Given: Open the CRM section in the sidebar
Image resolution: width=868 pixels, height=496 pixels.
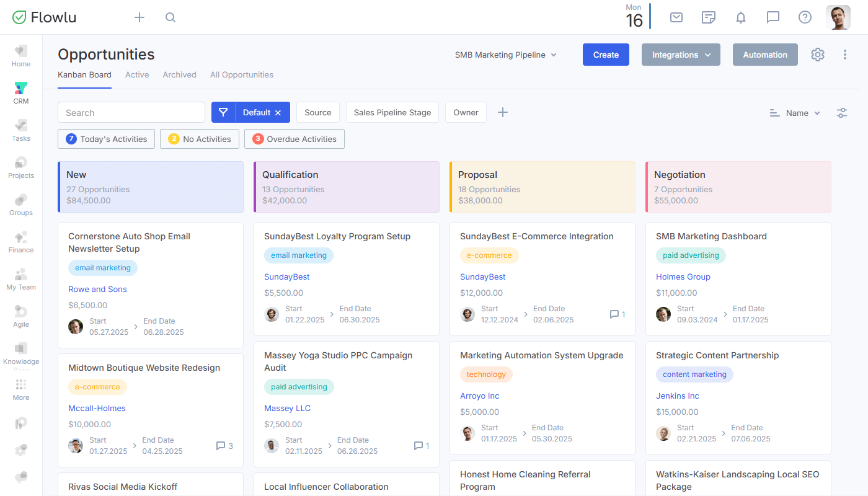Looking at the screenshot, I should pyautogui.click(x=20, y=93).
